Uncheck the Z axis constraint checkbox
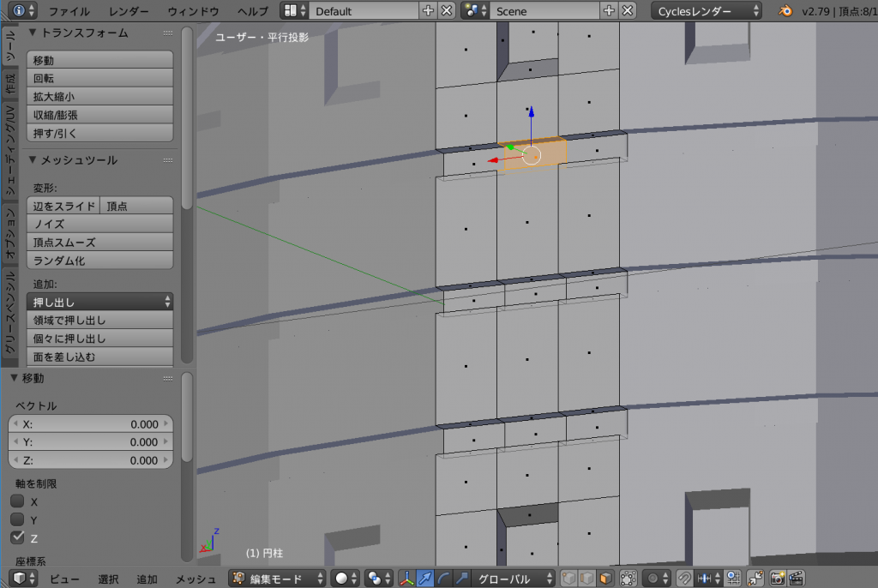The width and height of the screenshot is (878, 588). (17, 537)
